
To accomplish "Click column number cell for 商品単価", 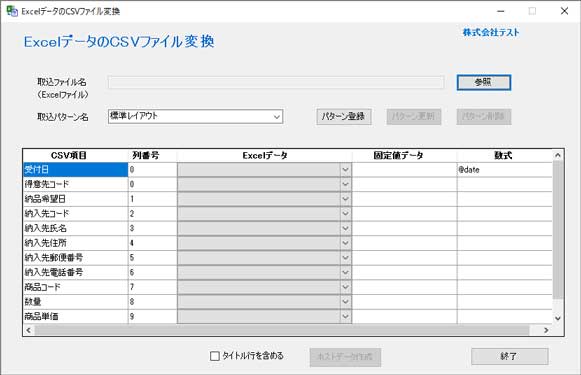I will pos(152,316).
